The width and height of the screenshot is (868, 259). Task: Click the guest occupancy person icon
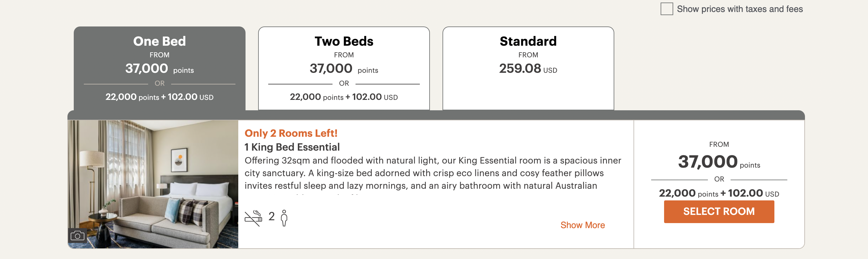(284, 218)
